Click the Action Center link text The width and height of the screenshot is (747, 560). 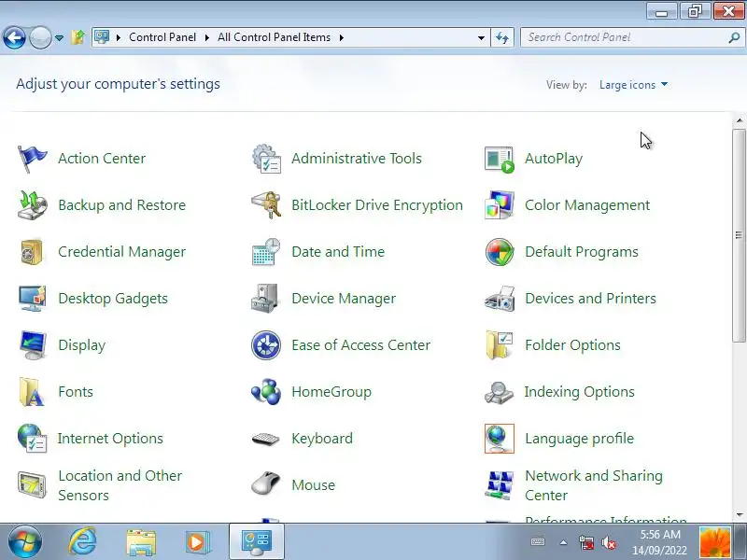[x=102, y=159]
